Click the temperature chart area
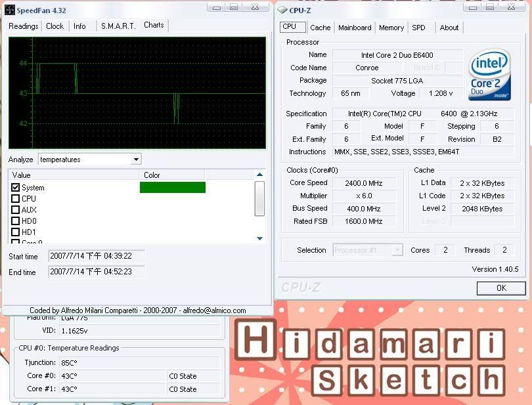The height and width of the screenshot is (405, 532). coord(137,93)
